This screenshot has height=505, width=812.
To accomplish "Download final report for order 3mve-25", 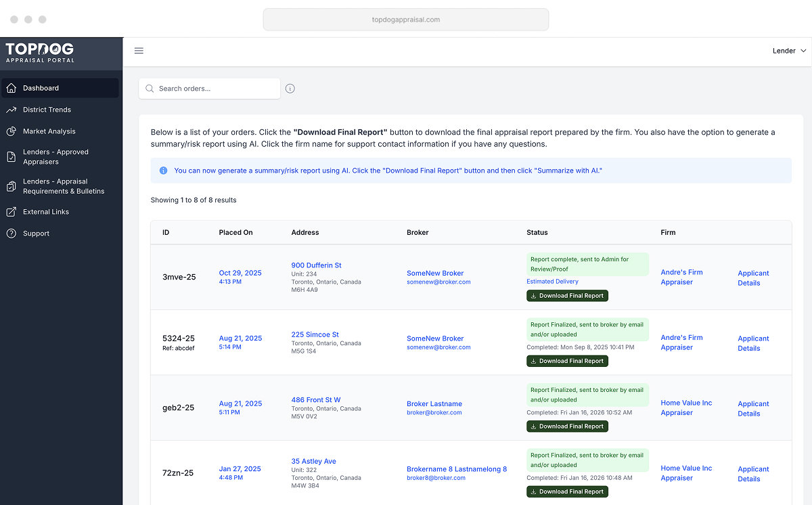I will click(x=567, y=296).
